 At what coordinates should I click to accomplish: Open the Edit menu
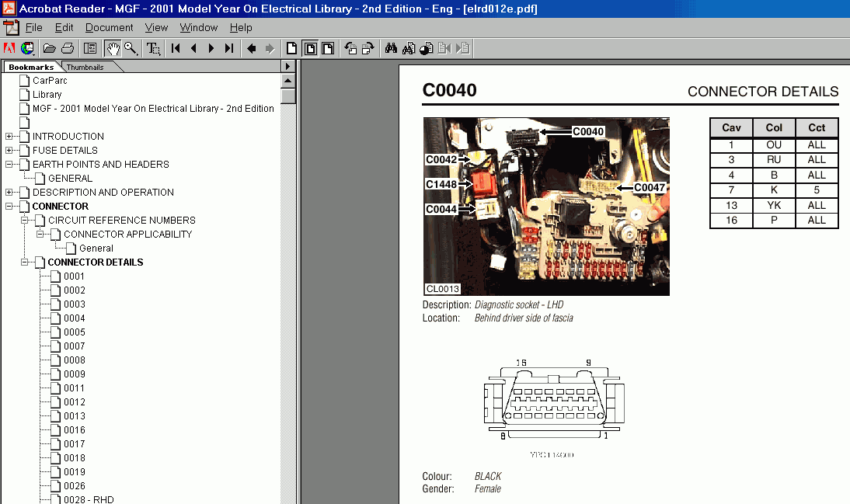64,28
